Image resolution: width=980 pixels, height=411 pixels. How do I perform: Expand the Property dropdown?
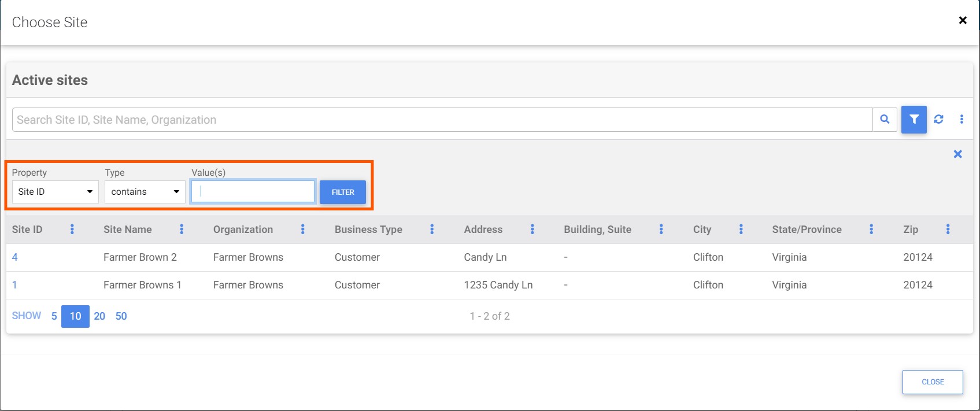(x=55, y=192)
